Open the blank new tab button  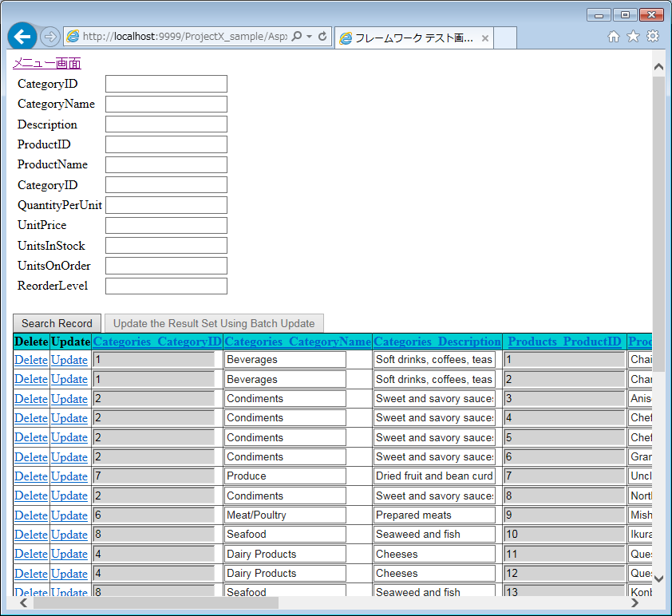point(505,38)
